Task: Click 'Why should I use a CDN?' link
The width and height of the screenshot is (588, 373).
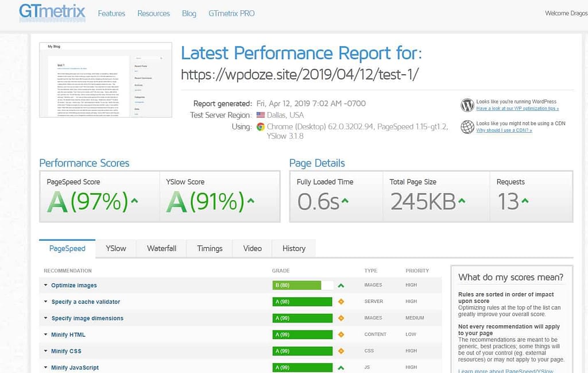Action: (x=504, y=130)
